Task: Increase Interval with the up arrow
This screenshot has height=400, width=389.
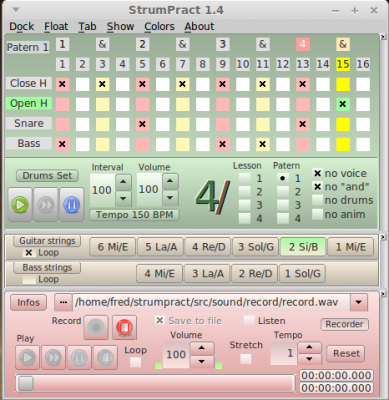Action: 123,182
